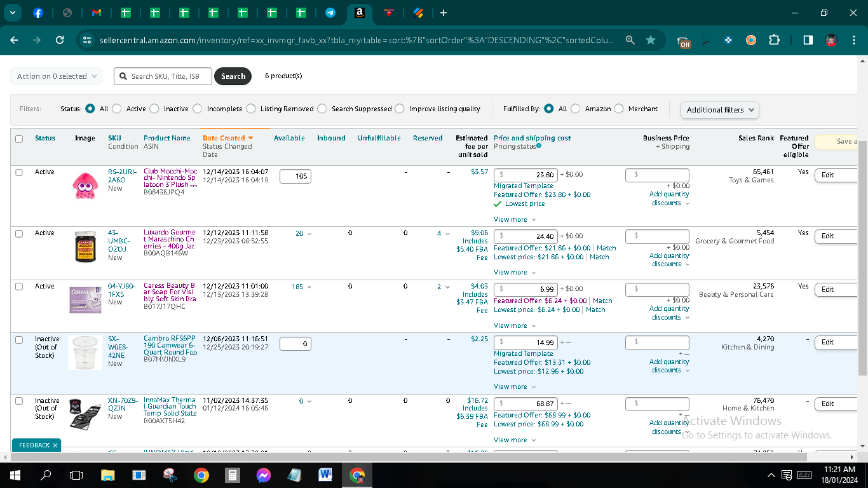Edit available quantity field showing 105
Viewport: 868px width, 488px height.
(x=295, y=176)
